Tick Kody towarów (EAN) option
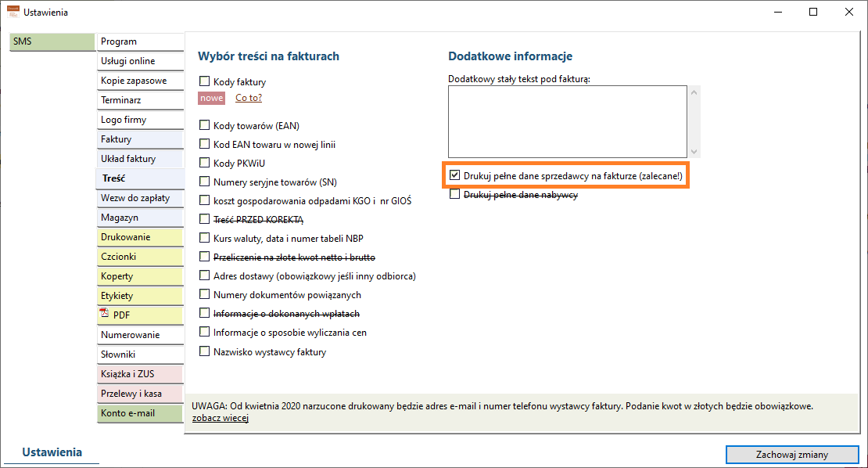 pos(204,125)
